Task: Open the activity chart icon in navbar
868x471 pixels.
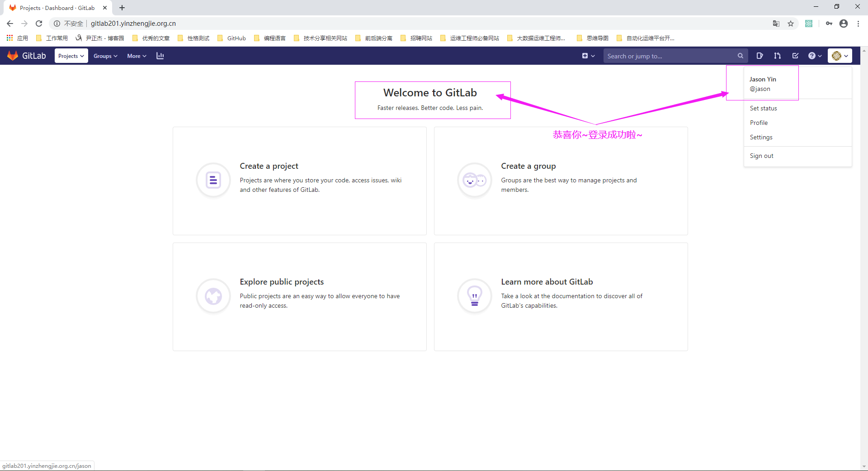Action: coord(160,56)
